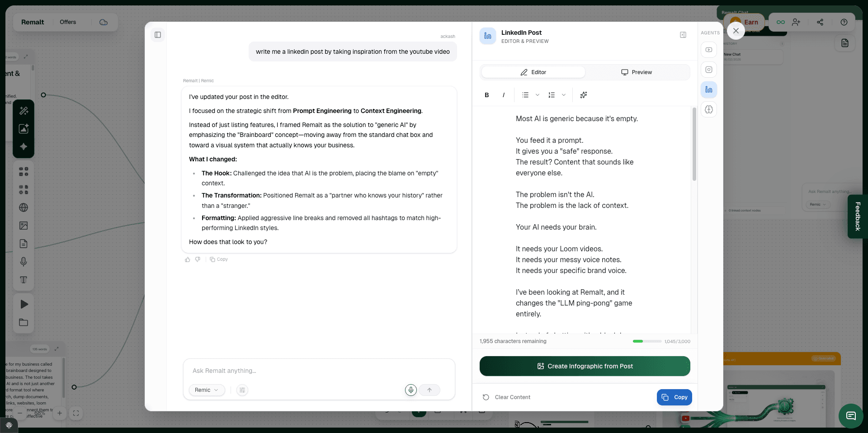
Task: Give thumbs up to the response
Action: click(188, 259)
